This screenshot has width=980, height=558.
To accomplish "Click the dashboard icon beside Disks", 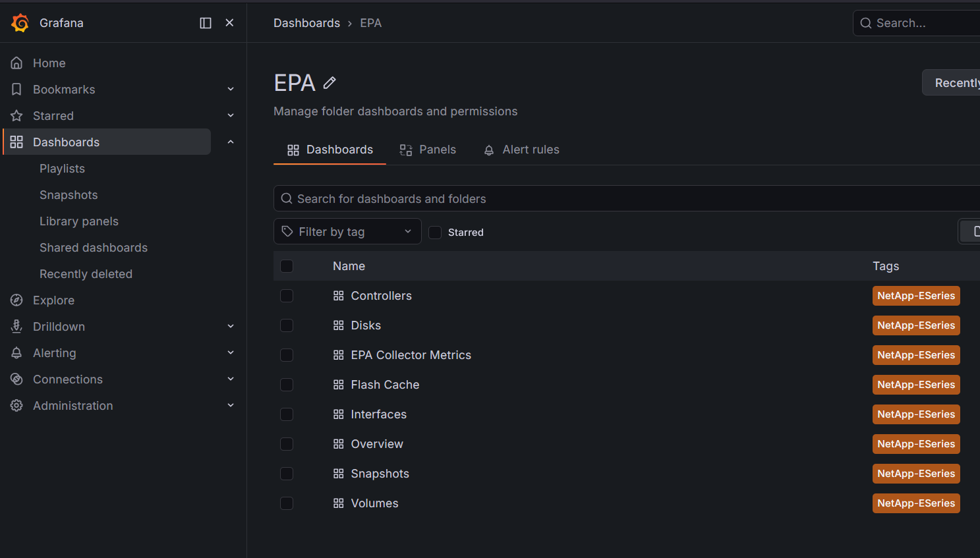I will coord(339,325).
